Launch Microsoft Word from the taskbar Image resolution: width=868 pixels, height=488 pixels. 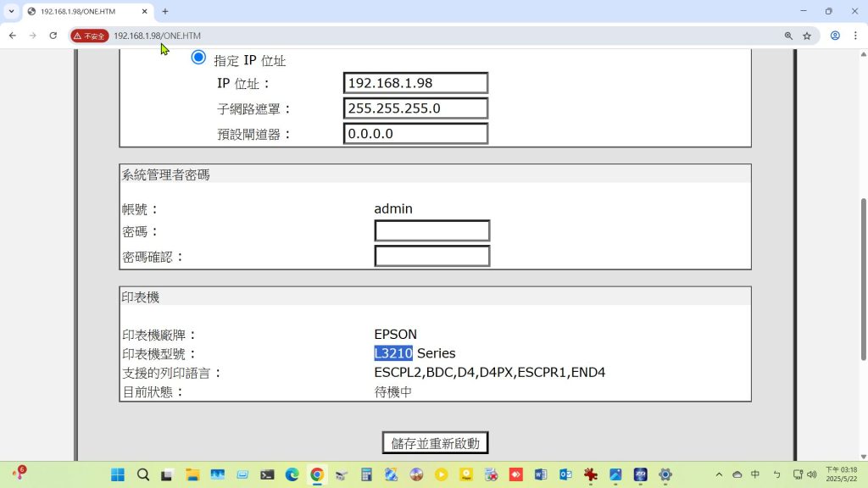click(x=540, y=474)
